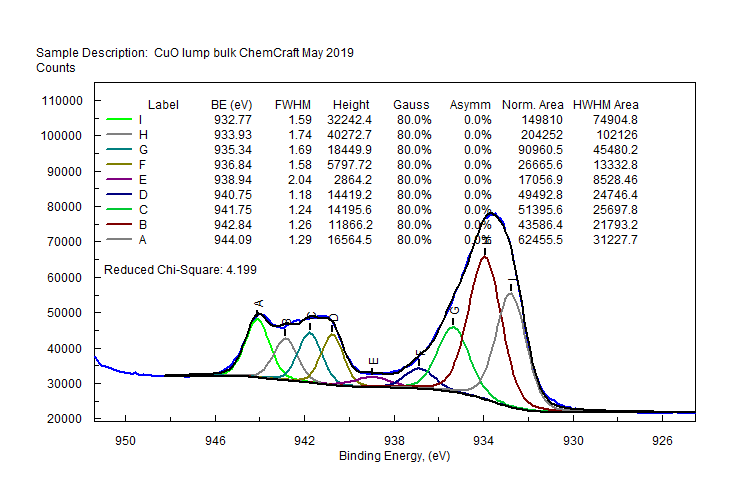Viewport: 751px width, 493px height.
Task: Select the 'Gauss' column header
Action: [x=411, y=105]
